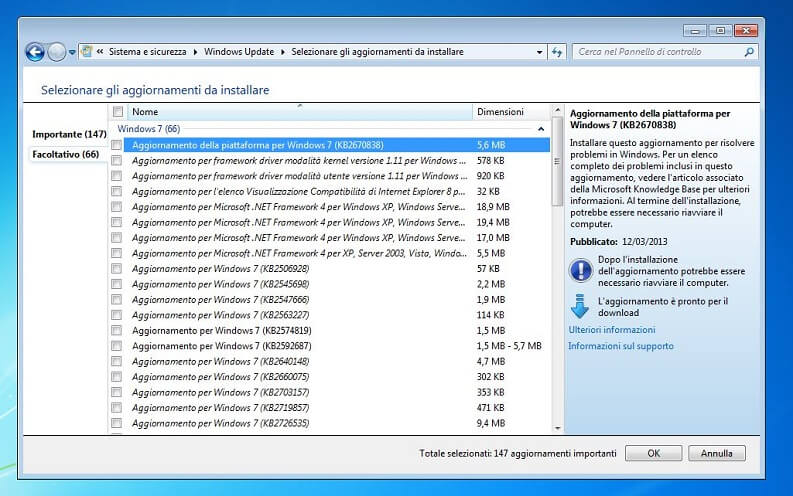
Task: Select 'Aggiornamento per Windows 7 (KB2719857)' row
Action: (x=329, y=408)
